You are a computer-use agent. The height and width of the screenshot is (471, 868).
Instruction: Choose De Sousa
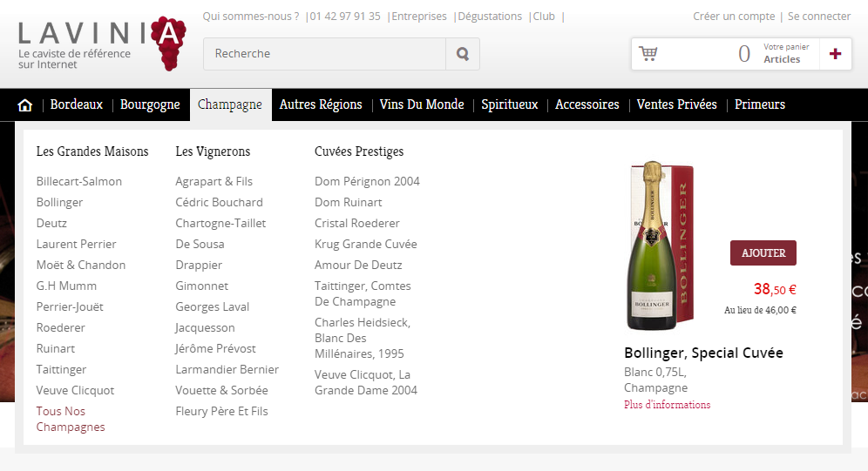pos(200,245)
